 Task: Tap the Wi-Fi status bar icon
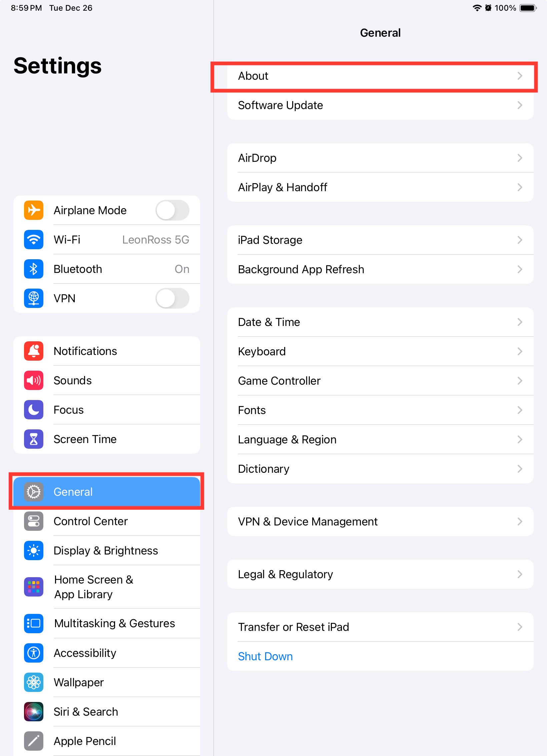pos(477,8)
